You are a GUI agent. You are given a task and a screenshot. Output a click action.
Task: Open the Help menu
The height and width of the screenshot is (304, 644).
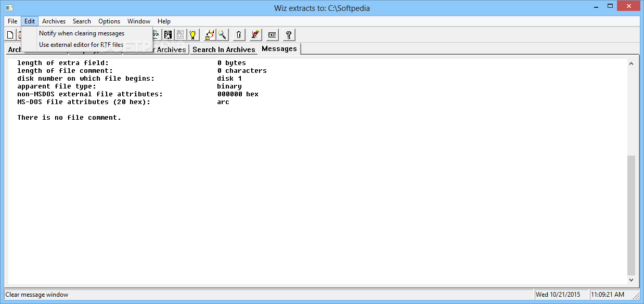coord(164,21)
